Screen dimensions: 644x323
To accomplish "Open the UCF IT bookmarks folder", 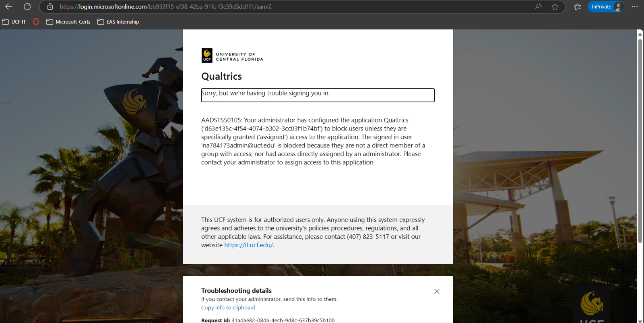I will [14, 22].
